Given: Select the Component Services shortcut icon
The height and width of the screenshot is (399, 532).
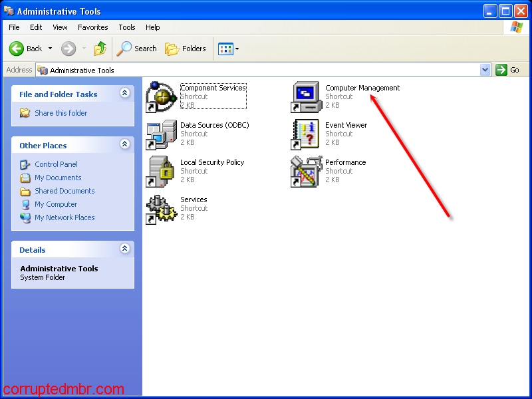Looking at the screenshot, I should click(x=162, y=96).
